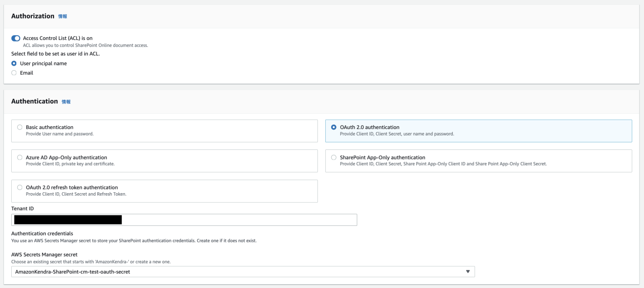644x288 pixels.
Task: Click the dropdown arrow on the secret selector
Action: (x=468, y=271)
